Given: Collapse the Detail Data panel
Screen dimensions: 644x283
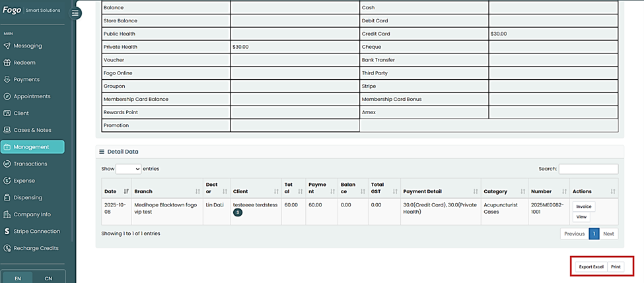Looking at the screenshot, I should tap(102, 152).
